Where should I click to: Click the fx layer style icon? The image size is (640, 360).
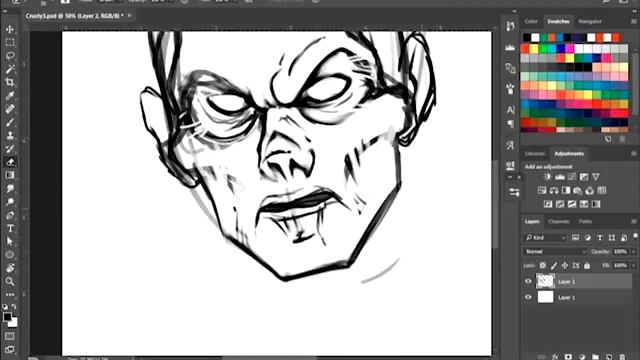[554, 357]
